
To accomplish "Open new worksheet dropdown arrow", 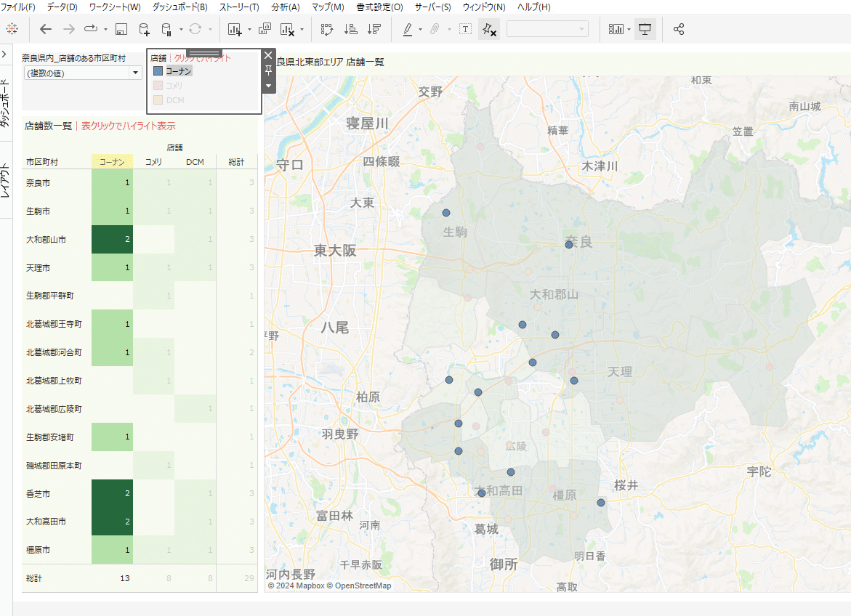I will pos(249,29).
